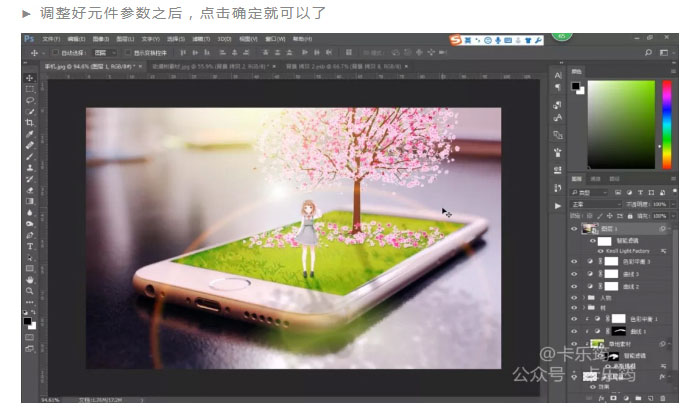
Task: Select the Pen tool
Action: coord(29,235)
